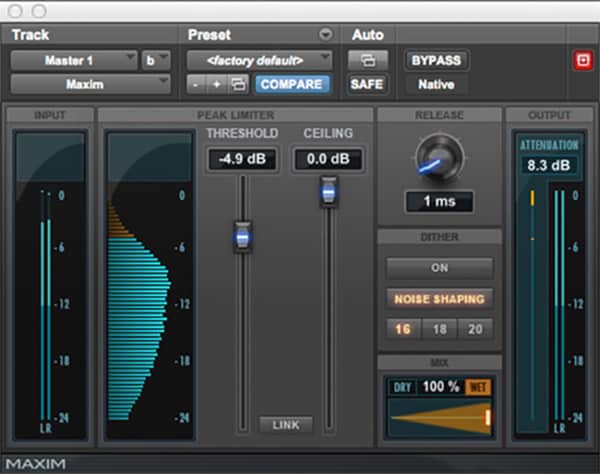Click the WET label in Mix section
Viewport: 600px width, 474px height.
[478, 387]
